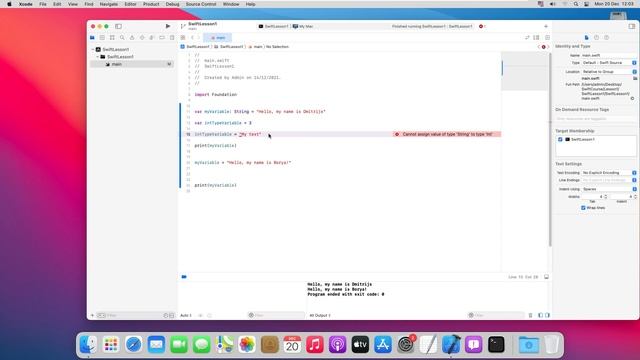This screenshot has width=640, height=360.
Task: Show only recent files filter in navigator
Action: coord(166,315)
